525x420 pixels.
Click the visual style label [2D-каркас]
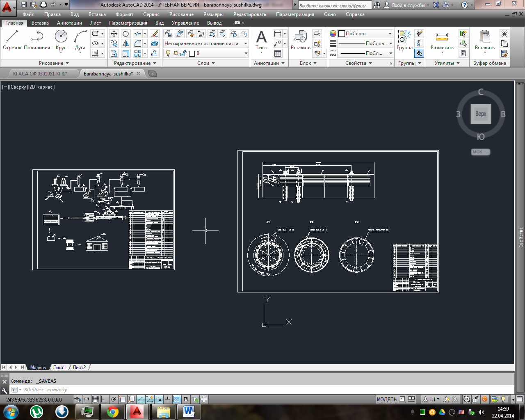tap(41, 87)
